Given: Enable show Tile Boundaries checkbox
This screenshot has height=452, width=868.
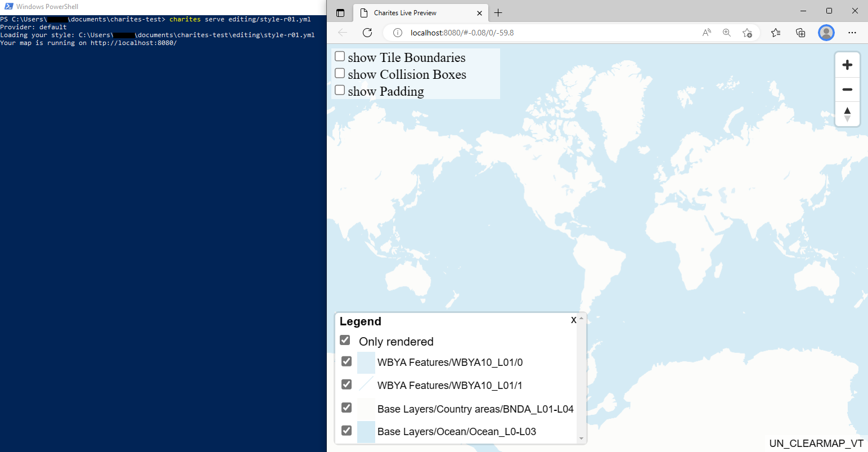Looking at the screenshot, I should point(340,56).
